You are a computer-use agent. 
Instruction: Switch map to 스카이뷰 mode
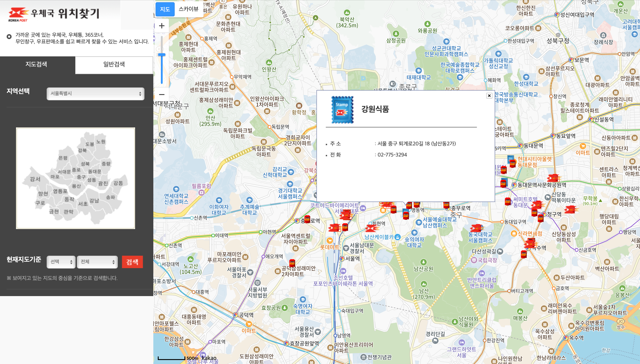188,9
